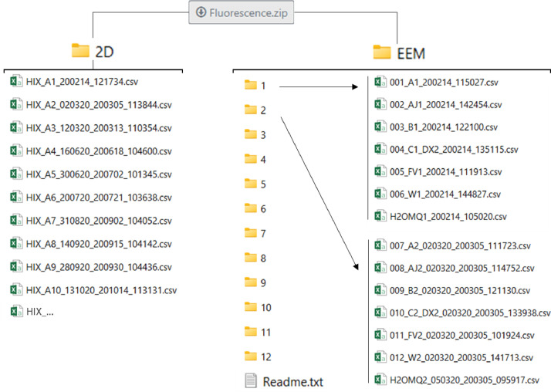Select HIX_A9_280920_200930_104436.csv
551x392 pixels.
coord(90,267)
